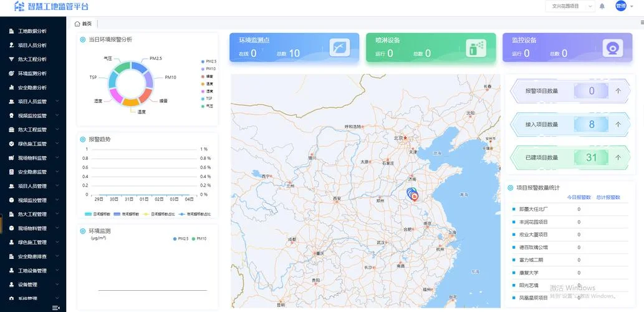The image size is (644, 312).
Task: Open notifications via the bell icon
Action: [x=602, y=6]
